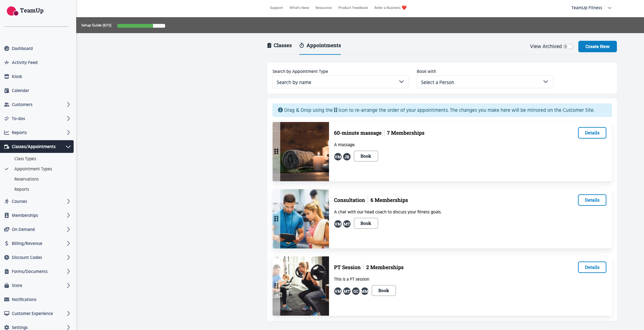Open the Select a Person dropdown
Image resolution: width=644 pixels, height=330 pixels.
pyautogui.click(x=485, y=82)
